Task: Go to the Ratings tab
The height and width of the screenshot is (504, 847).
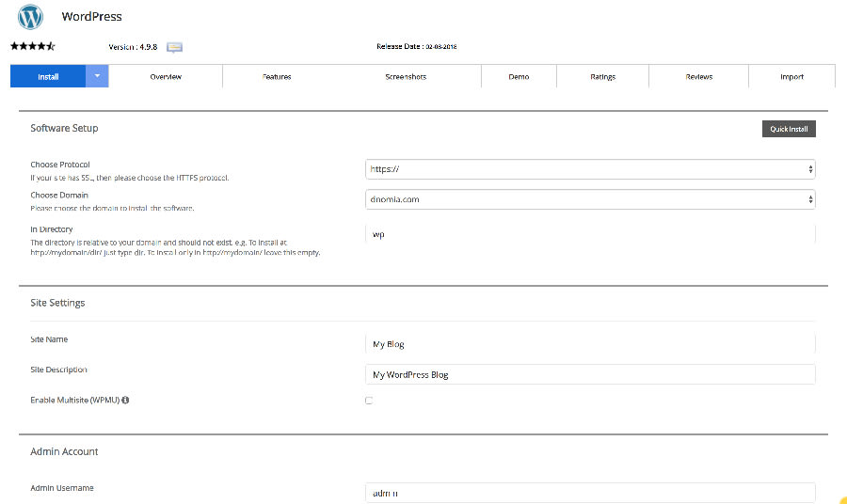Action: tap(603, 76)
